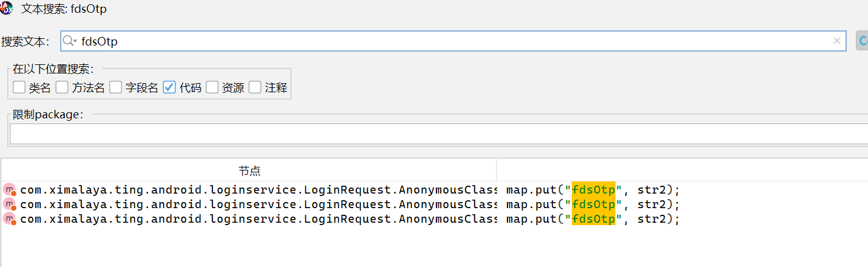Click method icon of first search result
This screenshot has height=267, width=868.
(x=9, y=190)
